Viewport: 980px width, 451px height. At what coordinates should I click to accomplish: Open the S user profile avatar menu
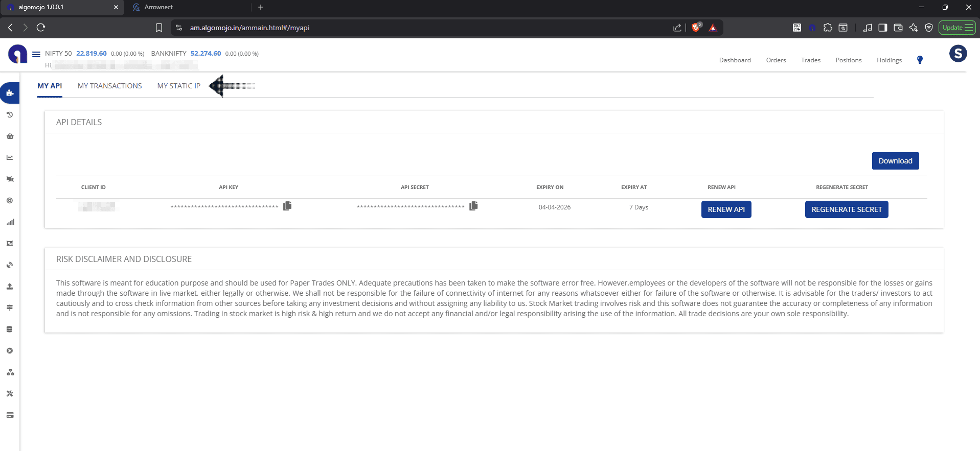pos(958,54)
